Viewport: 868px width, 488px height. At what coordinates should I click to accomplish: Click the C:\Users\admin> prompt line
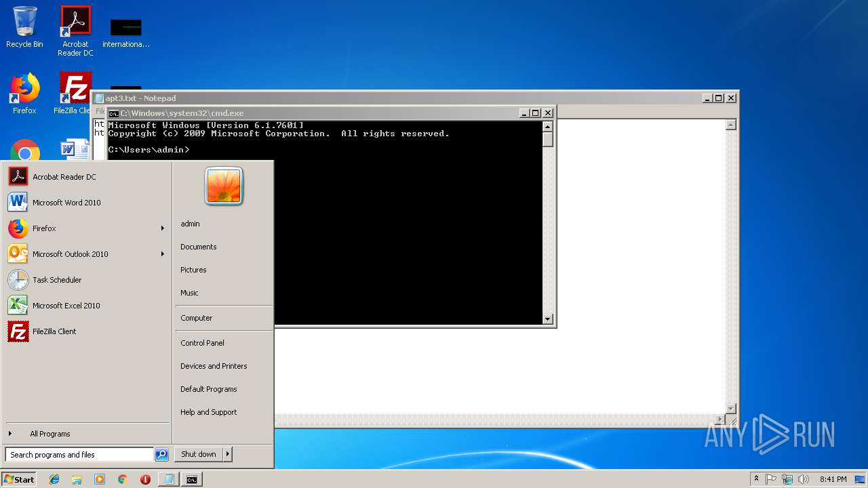149,150
